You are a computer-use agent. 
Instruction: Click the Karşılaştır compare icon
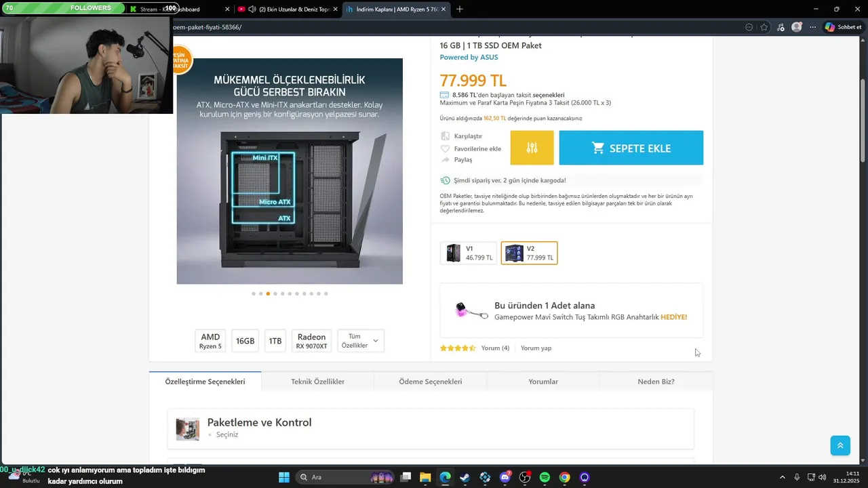coord(446,136)
